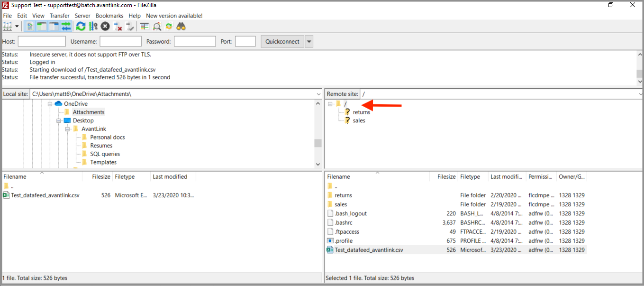The image size is (644, 286).
Task: Reconnect to the last used server
Action: coord(130,27)
